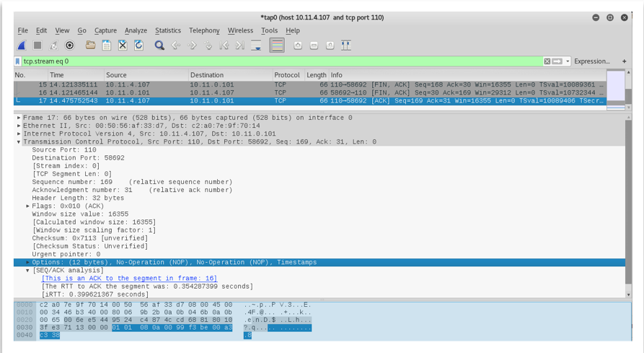
Task: Expand the Flags: 0x010 (ACK) row
Action: pyautogui.click(x=28, y=206)
